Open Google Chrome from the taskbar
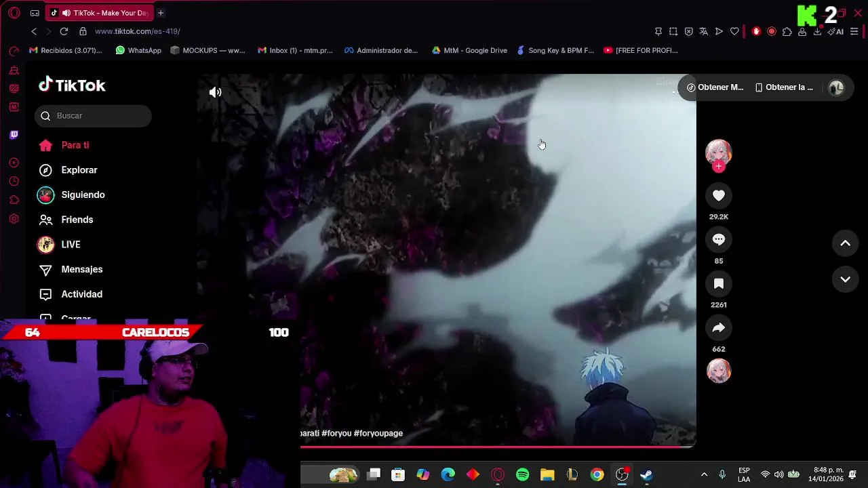 597,474
